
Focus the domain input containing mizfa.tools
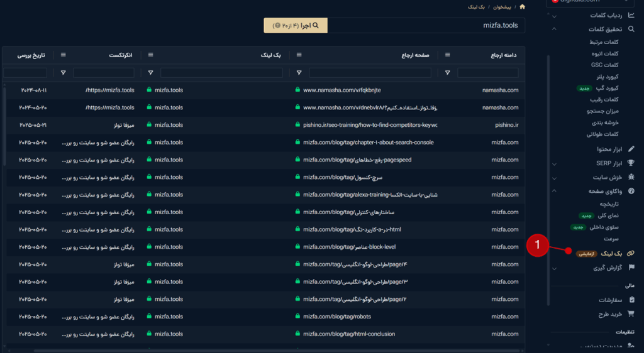[x=428, y=26]
